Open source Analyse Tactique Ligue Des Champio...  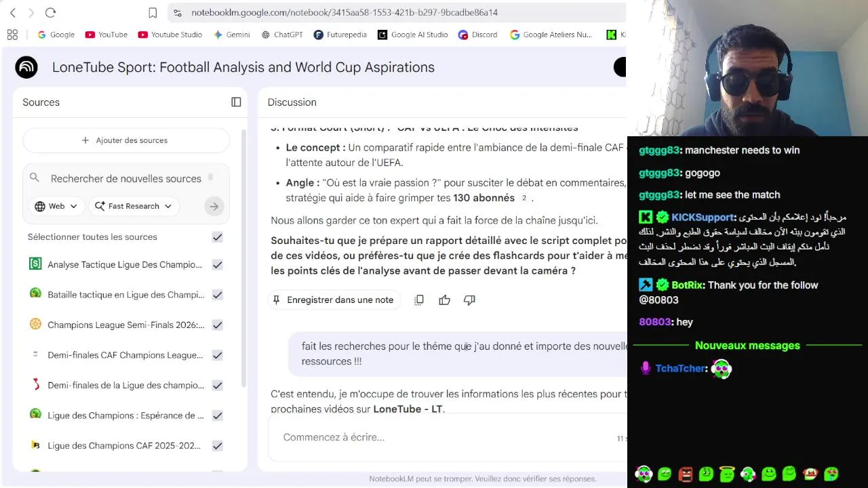(125, 265)
